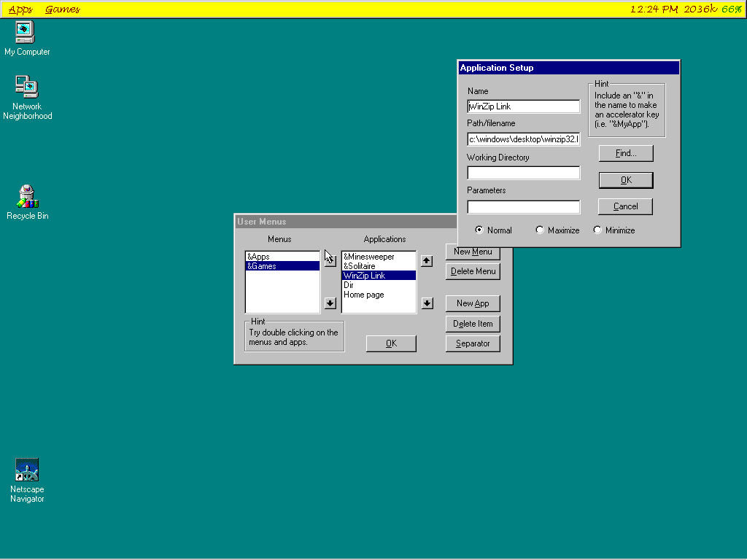Select Home page in the Applications list
Image resolution: width=747 pixels, height=560 pixels.
pyautogui.click(x=365, y=295)
